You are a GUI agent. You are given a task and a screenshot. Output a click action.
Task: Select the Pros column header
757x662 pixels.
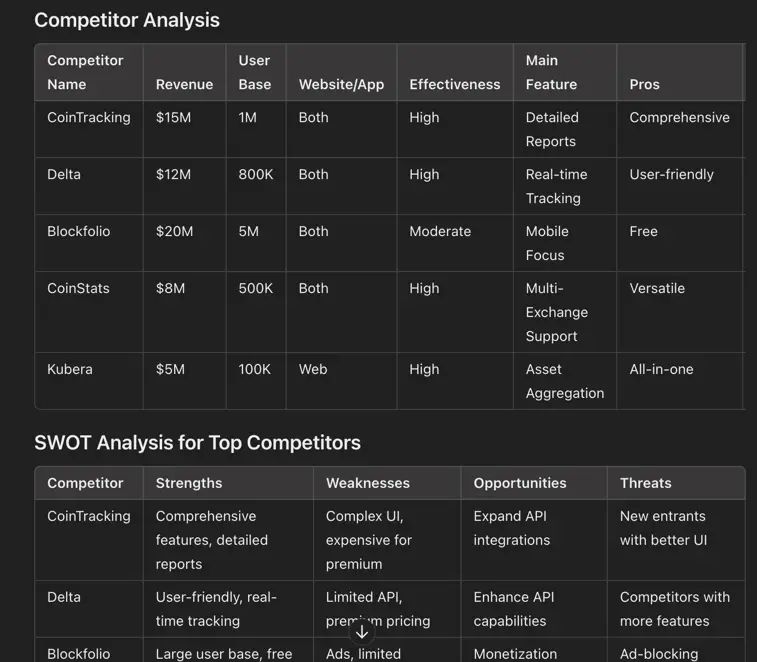645,85
